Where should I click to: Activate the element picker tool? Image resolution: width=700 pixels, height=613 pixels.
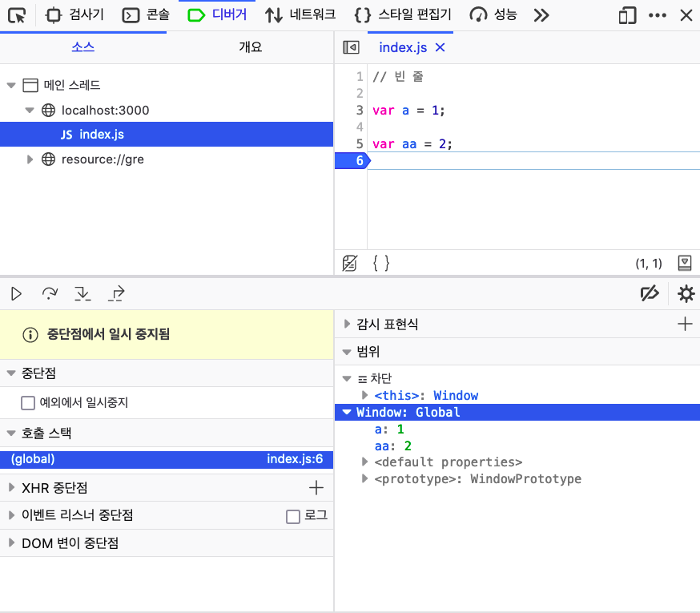click(17, 16)
